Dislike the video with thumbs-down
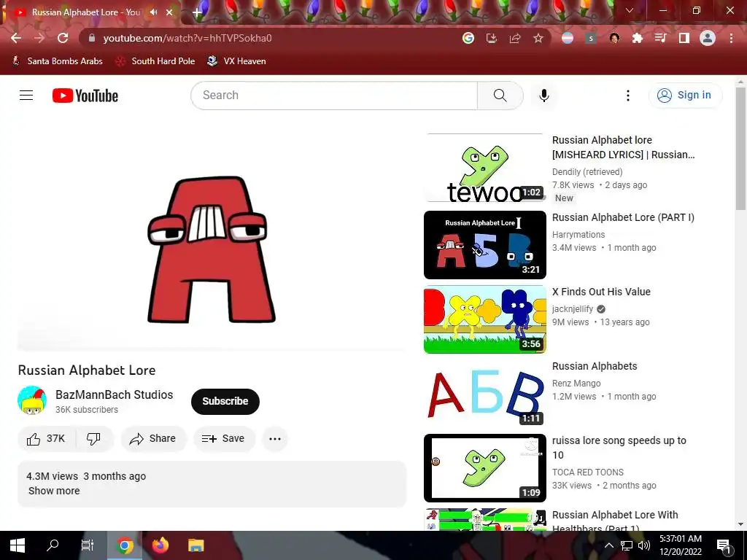The width and height of the screenshot is (747, 560). click(94, 438)
